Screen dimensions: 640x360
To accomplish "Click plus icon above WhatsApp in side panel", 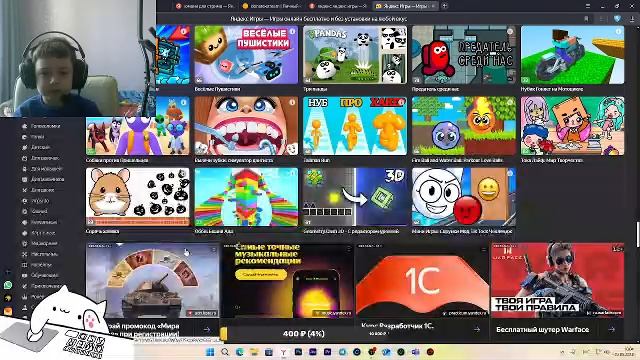I will [8, 272].
